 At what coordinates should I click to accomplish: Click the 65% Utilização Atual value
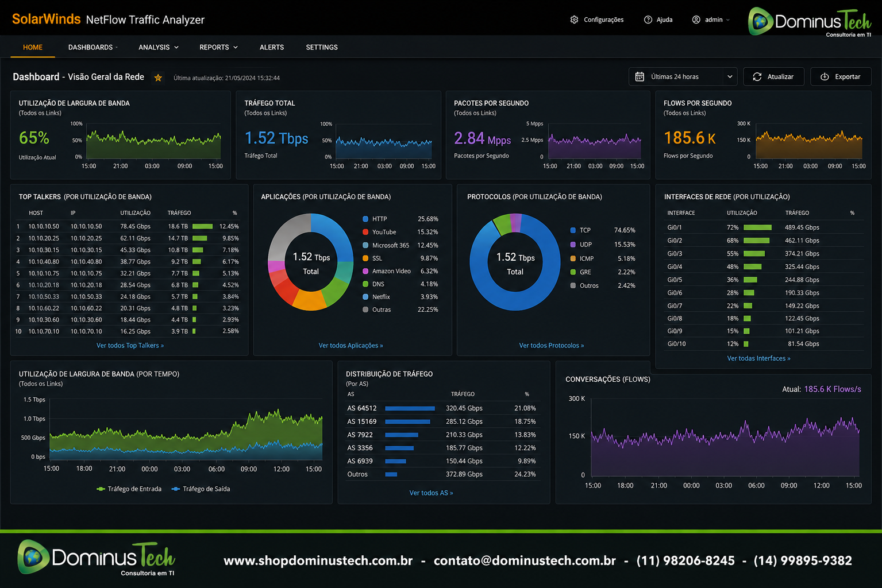tap(34, 138)
